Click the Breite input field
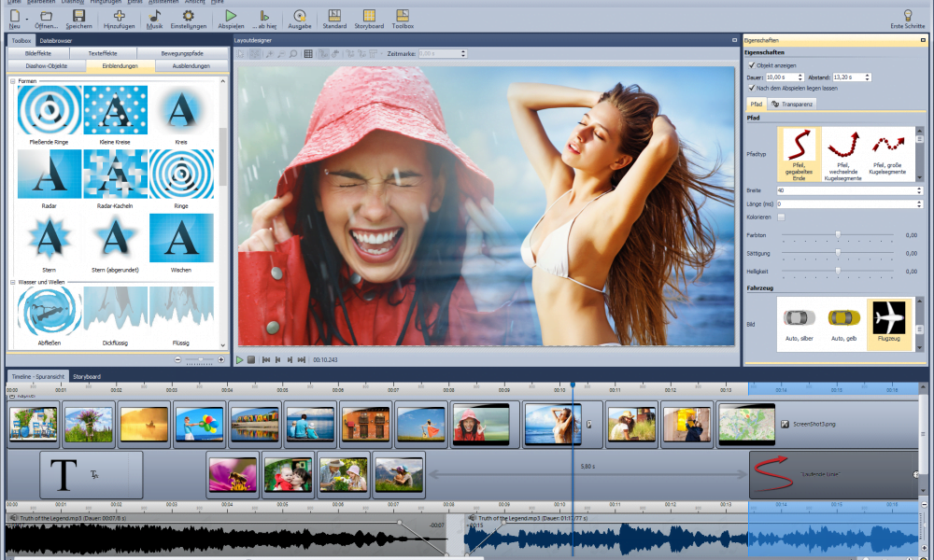This screenshot has width=934, height=560. point(846,190)
